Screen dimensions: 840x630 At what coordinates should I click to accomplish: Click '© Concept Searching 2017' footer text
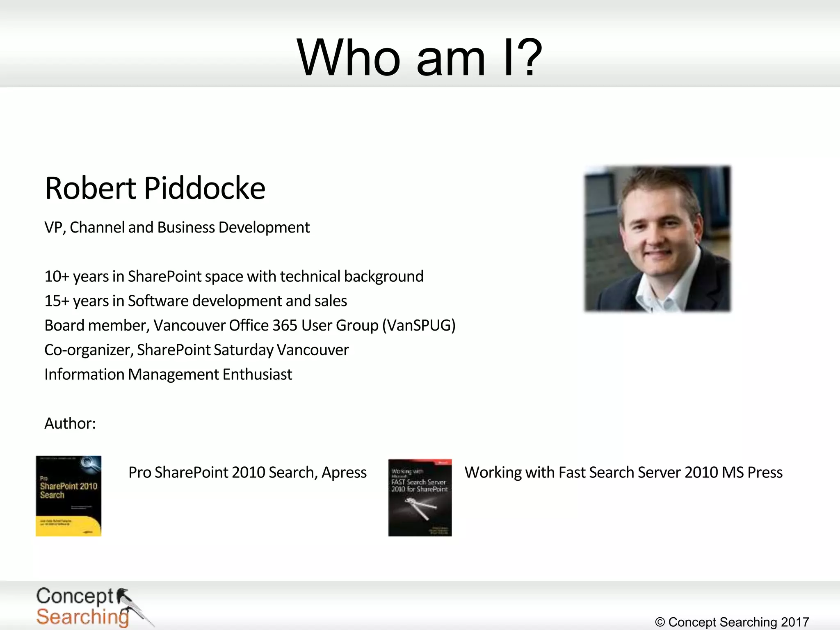tap(732, 622)
